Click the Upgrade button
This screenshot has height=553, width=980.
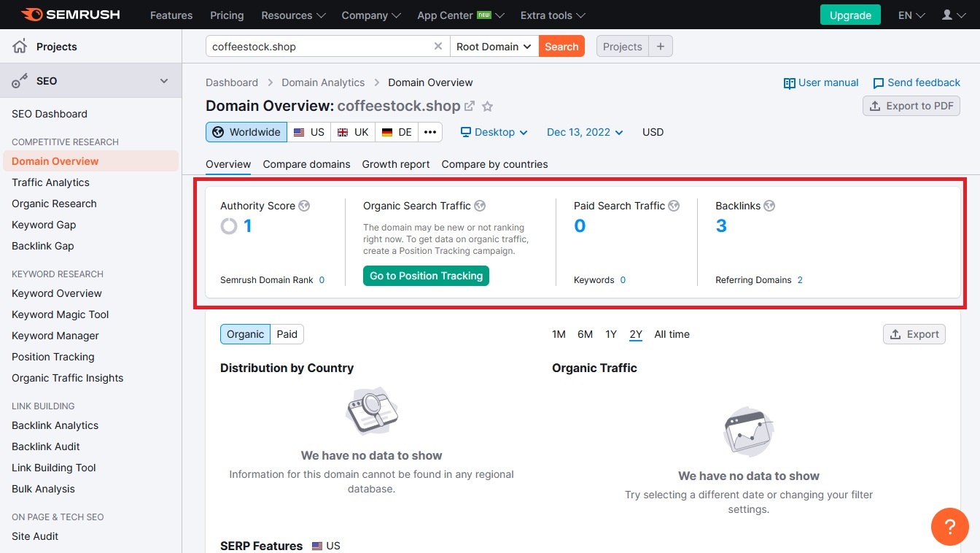(x=850, y=15)
